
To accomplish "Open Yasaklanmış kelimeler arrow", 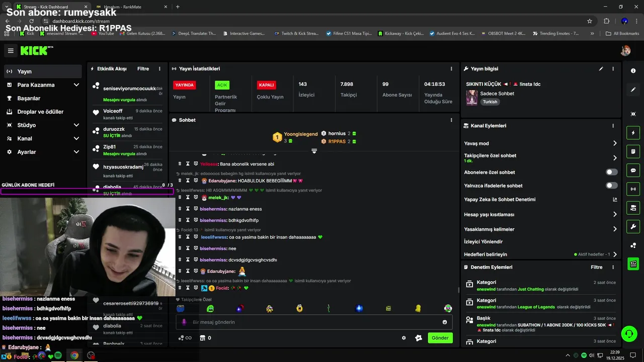I will (x=615, y=229).
